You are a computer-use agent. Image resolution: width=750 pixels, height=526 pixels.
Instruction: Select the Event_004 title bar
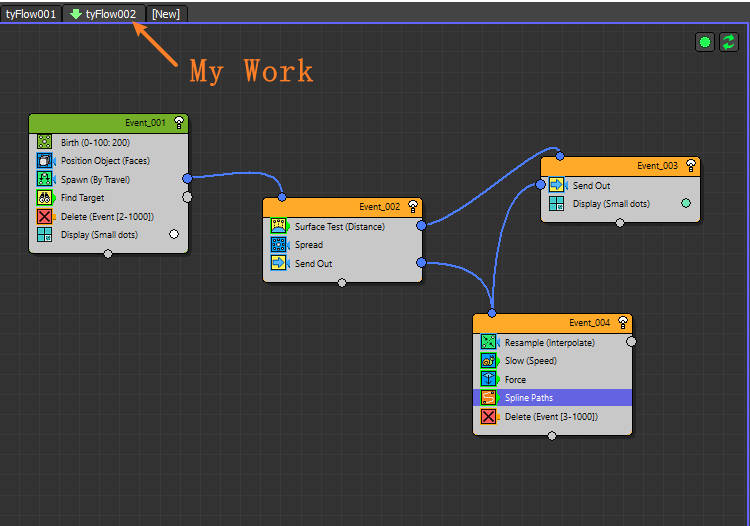[x=552, y=323]
